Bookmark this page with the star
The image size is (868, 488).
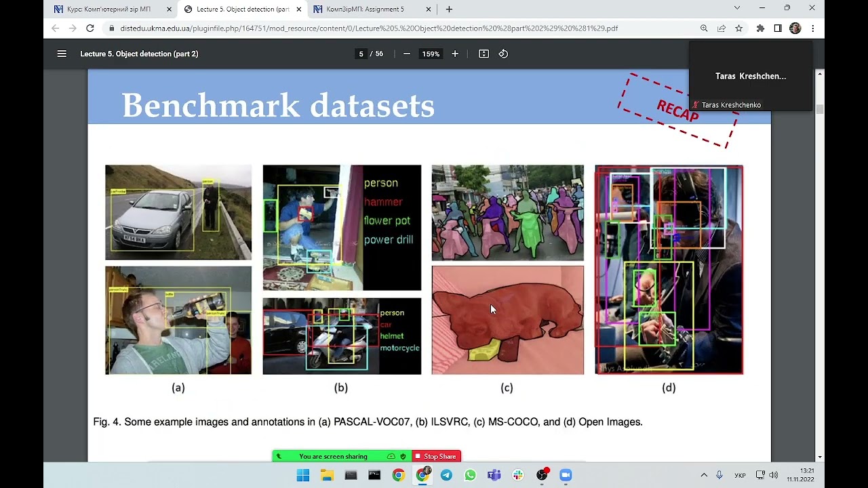point(739,28)
